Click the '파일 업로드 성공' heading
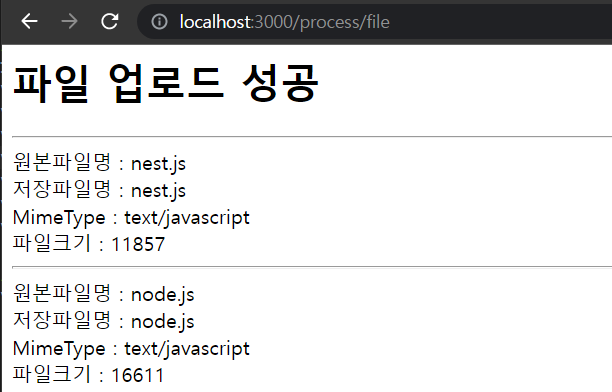 166,84
